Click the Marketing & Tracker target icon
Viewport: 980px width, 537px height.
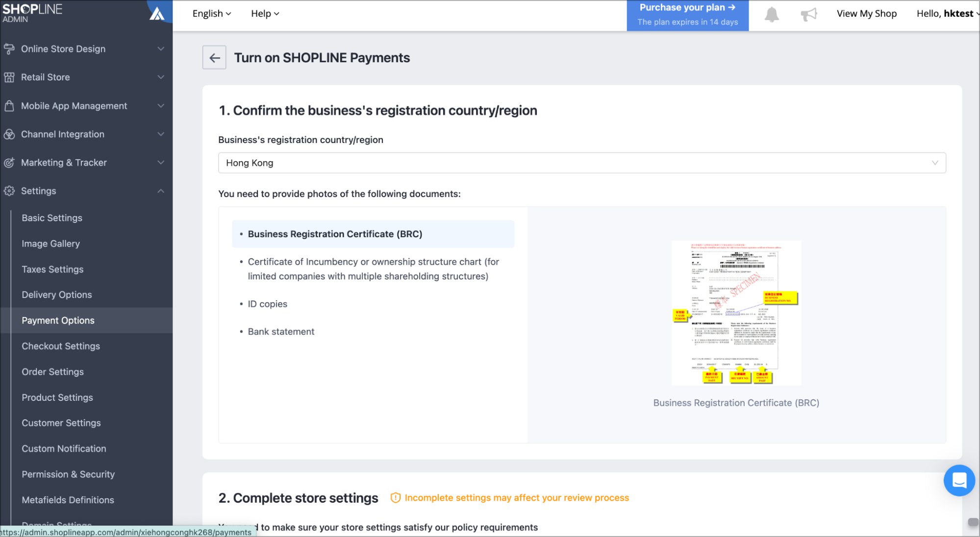pyautogui.click(x=9, y=163)
